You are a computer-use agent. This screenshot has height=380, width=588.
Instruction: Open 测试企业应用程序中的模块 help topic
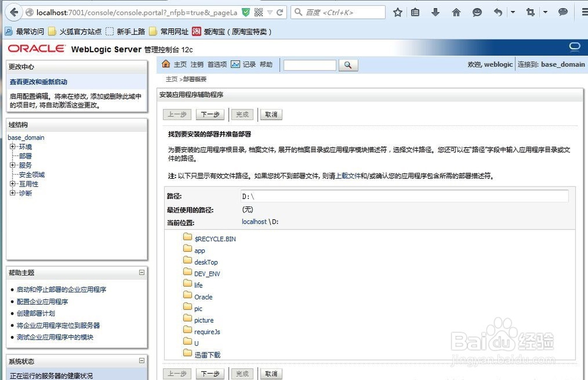55,337
